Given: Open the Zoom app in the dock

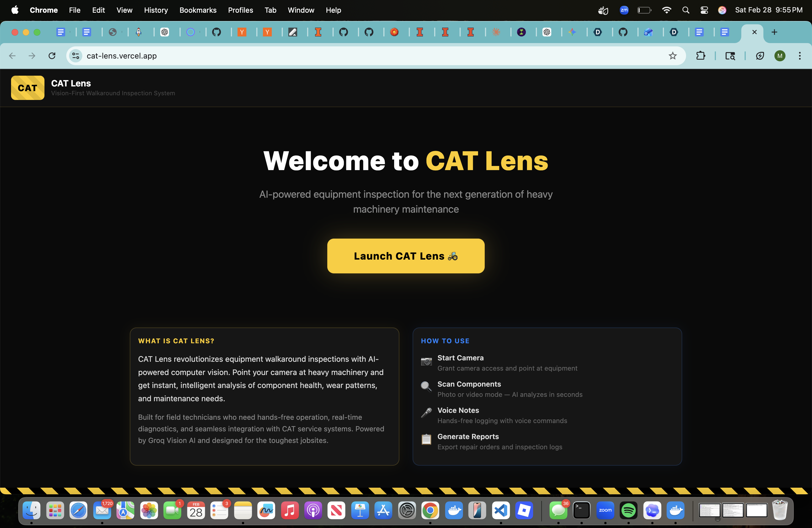Looking at the screenshot, I should click(605, 510).
